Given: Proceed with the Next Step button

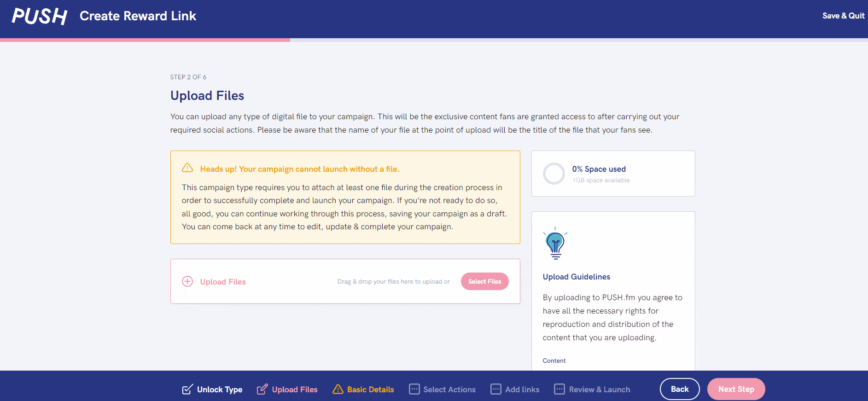Looking at the screenshot, I should (x=736, y=389).
